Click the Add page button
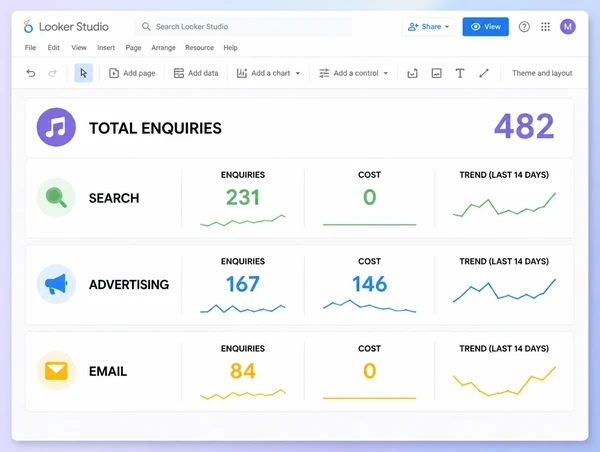 click(x=132, y=73)
